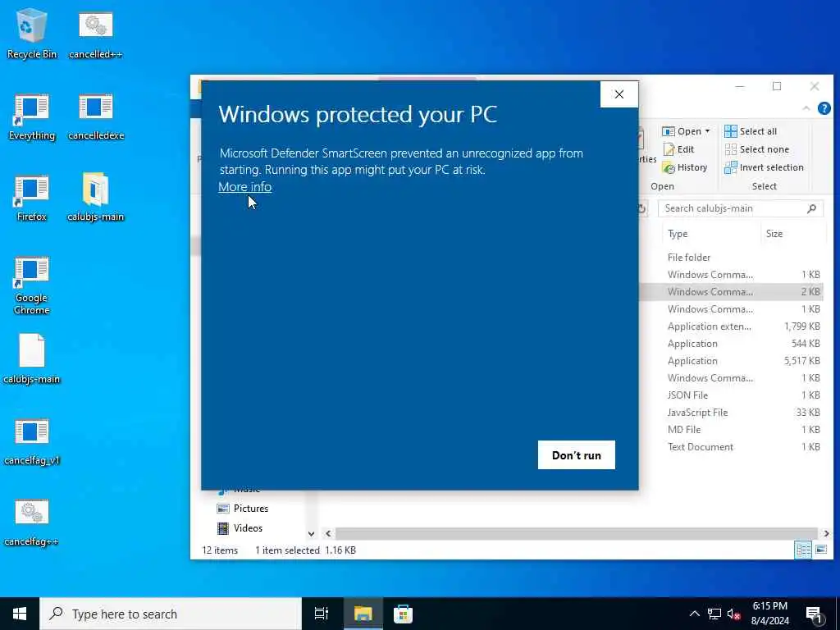This screenshot has height=630, width=840.
Task: Click the magnifier icon in Explorer search box
Action: 811,208
